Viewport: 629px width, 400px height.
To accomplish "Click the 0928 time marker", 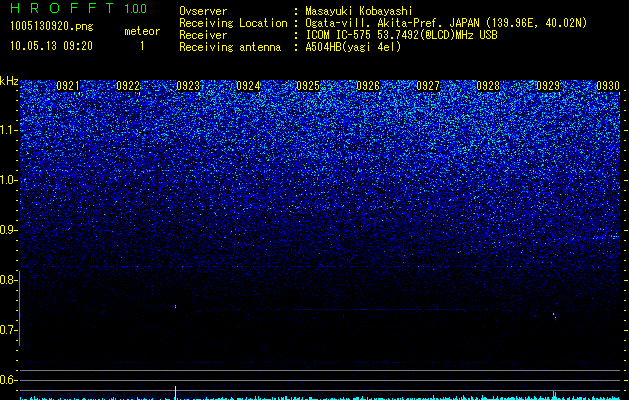I will pos(488,86).
